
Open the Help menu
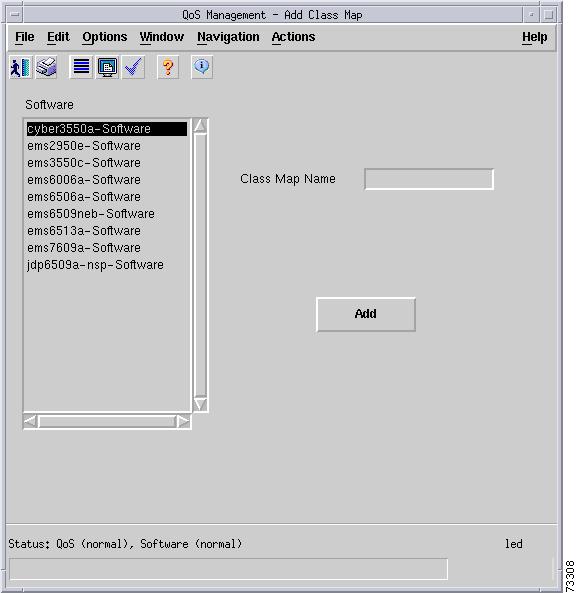(534, 37)
